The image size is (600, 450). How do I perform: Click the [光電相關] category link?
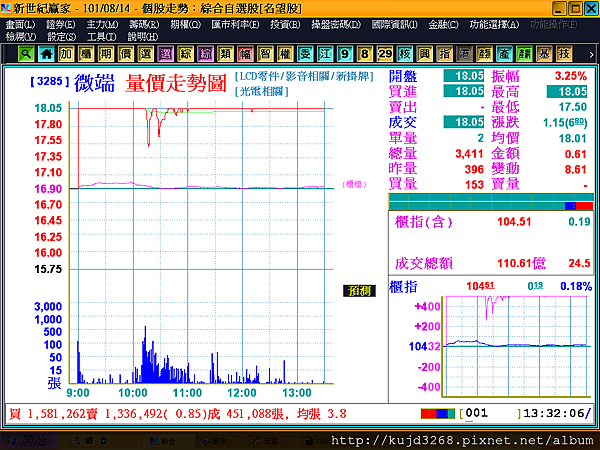pyautogui.click(x=262, y=91)
